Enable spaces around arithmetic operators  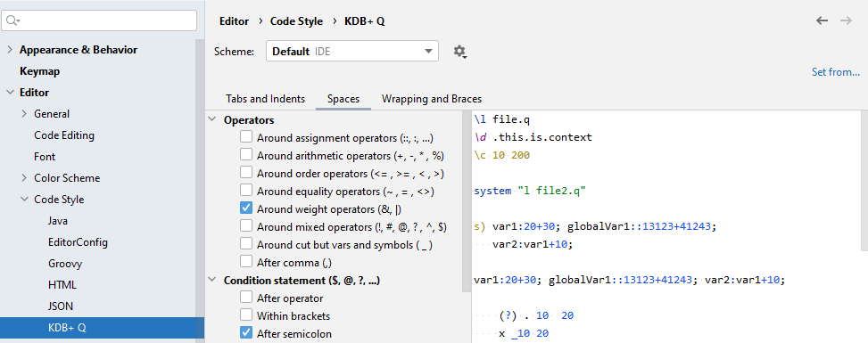(246, 154)
